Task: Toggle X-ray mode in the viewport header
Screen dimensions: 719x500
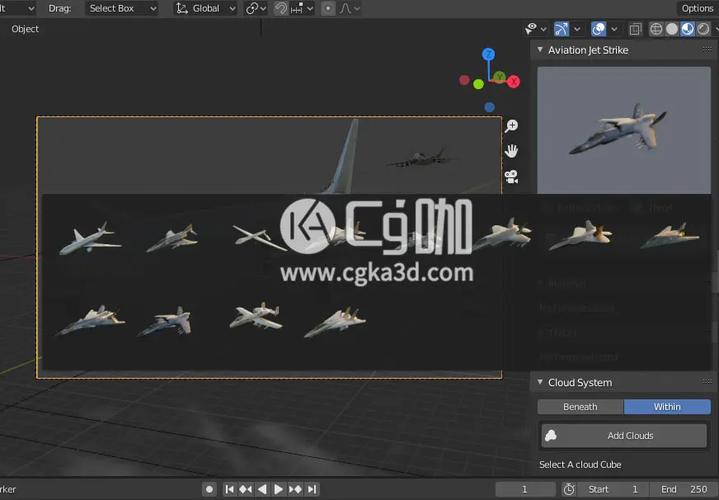Action: point(635,29)
